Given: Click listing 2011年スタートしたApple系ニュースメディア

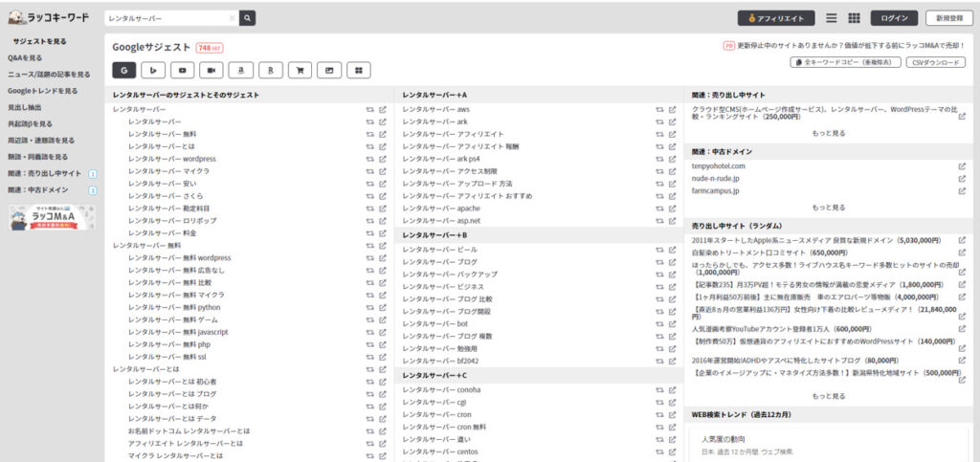Looking at the screenshot, I should pos(815,240).
